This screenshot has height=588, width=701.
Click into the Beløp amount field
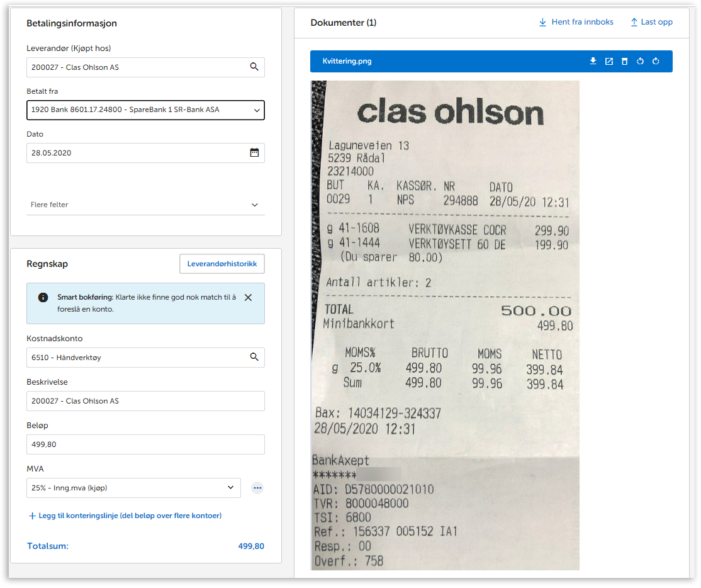point(145,444)
